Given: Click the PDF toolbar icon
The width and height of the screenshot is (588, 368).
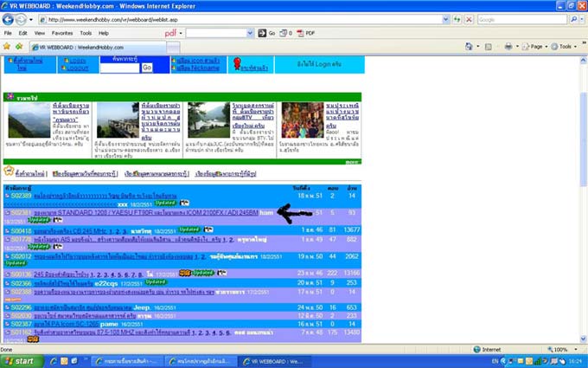Looking at the screenshot, I should pos(299,33).
